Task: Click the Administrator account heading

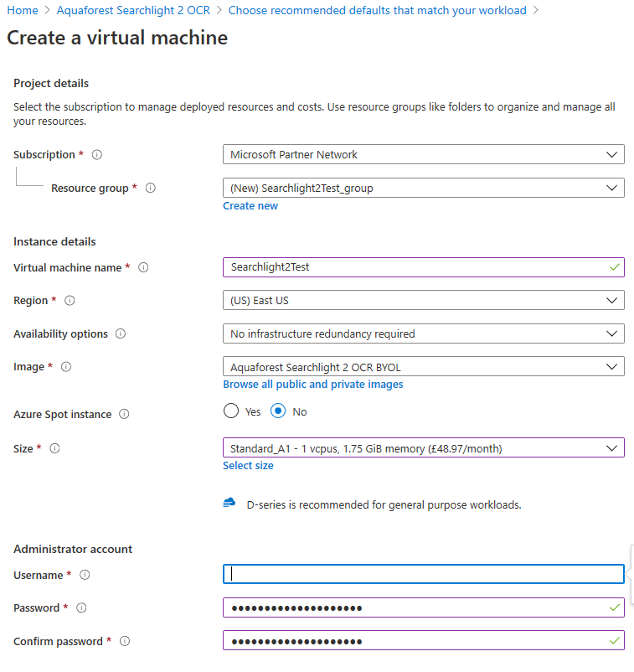Action: pyautogui.click(x=73, y=549)
